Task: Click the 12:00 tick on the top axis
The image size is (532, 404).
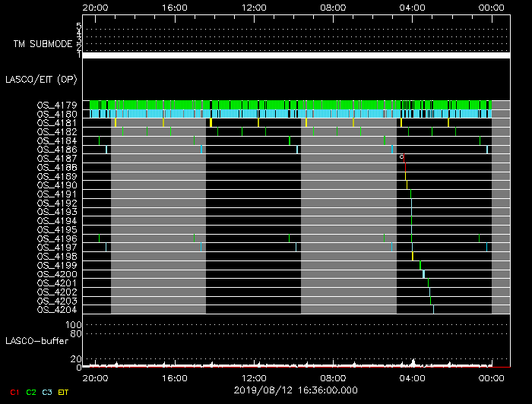Action: (253, 7)
